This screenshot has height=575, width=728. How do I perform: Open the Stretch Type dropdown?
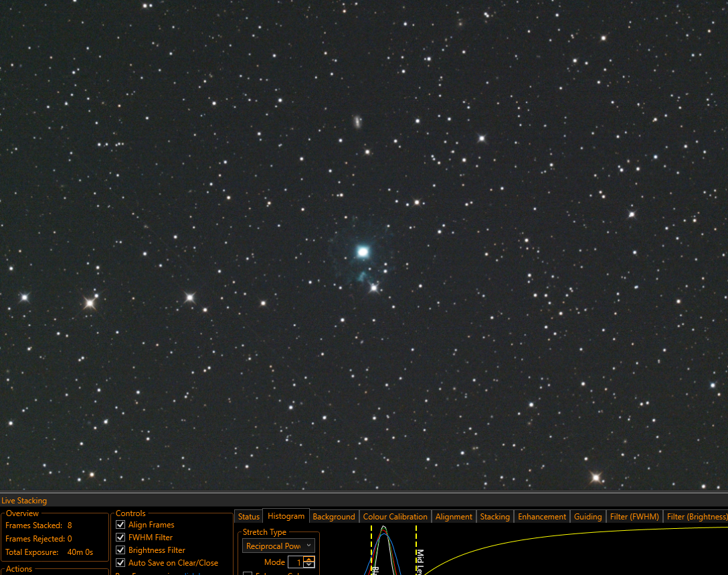click(x=278, y=546)
